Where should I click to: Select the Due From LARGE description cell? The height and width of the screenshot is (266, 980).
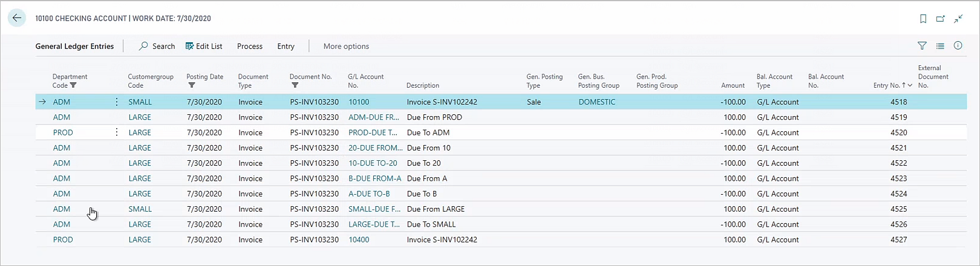[x=436, y=209]
